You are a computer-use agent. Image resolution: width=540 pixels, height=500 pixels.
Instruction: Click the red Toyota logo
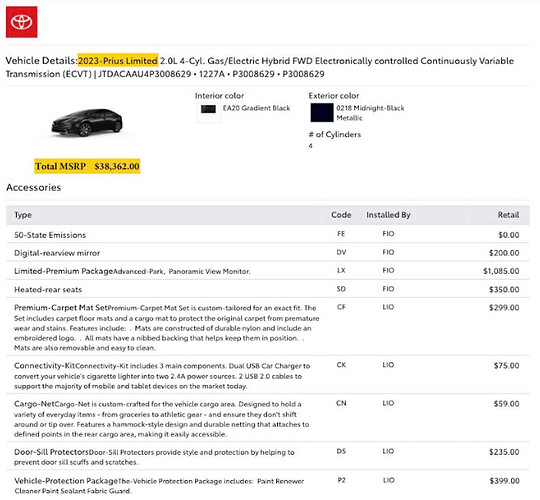pyautogui.click(x=21, y=22)
